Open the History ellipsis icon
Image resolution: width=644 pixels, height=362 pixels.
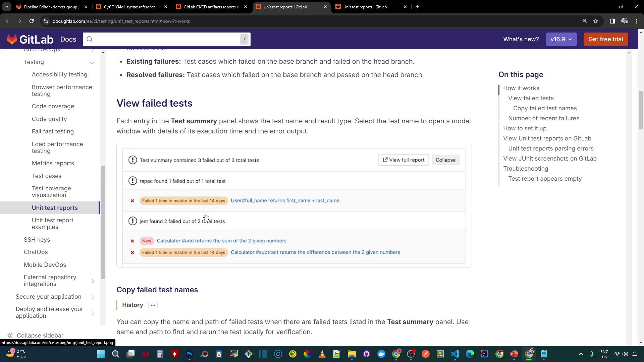pos(153,305)
